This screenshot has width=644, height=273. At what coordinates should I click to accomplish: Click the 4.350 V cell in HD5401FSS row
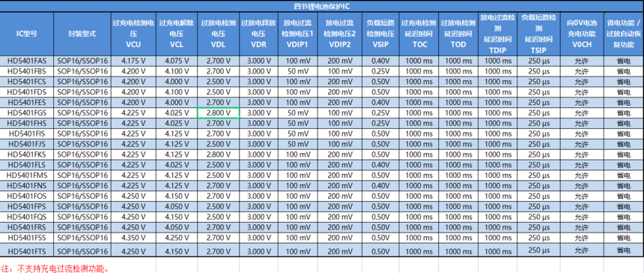133,238
